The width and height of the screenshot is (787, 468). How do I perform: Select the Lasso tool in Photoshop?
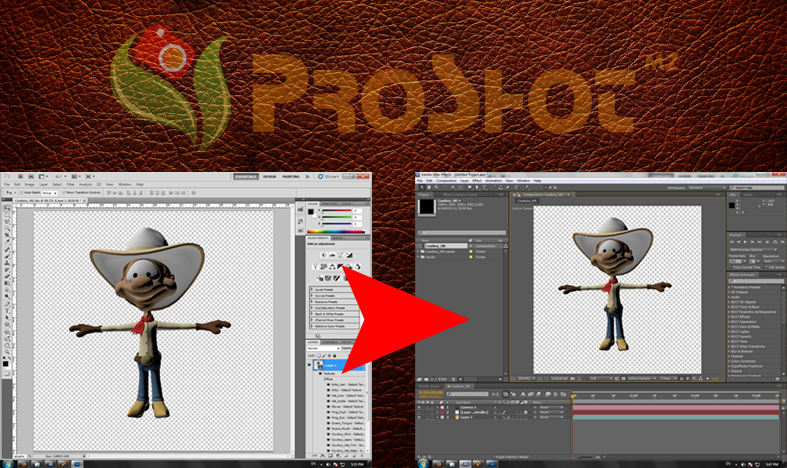tap(7, 221)
